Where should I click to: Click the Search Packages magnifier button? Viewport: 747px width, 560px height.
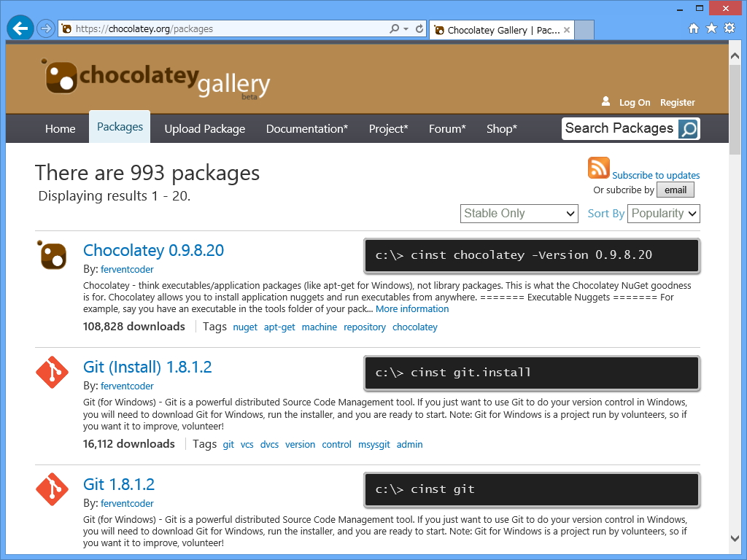(689, 128)
